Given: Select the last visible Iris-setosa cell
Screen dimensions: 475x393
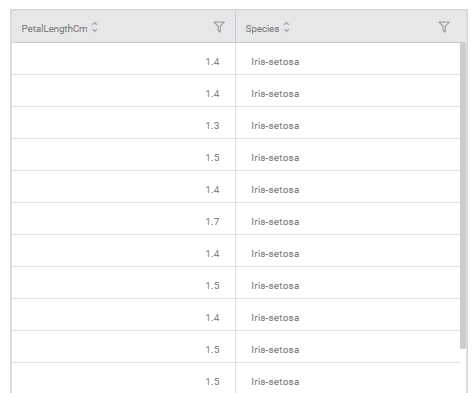Looking at the screenshot, I should tap(348, 378).
